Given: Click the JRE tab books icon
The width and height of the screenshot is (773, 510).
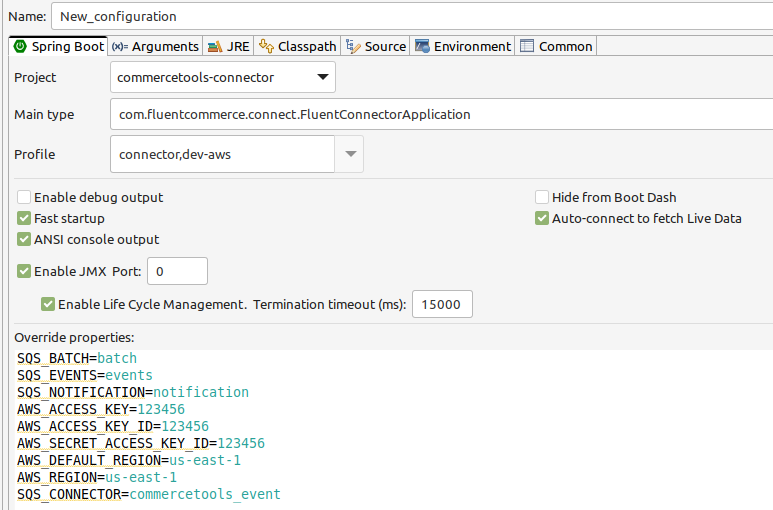Looking at the screenshot, I should coord(215,46).
